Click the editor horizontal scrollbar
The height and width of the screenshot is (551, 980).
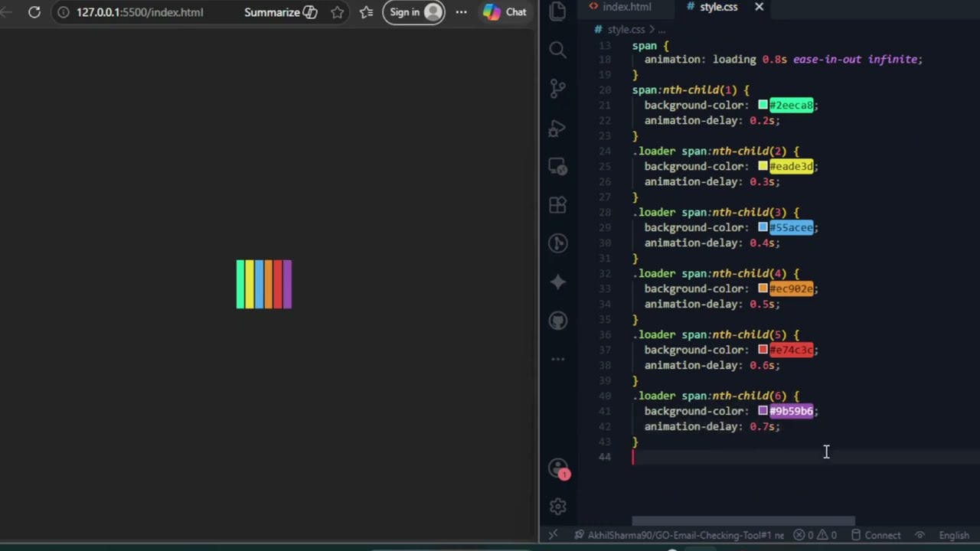[743, 521]
